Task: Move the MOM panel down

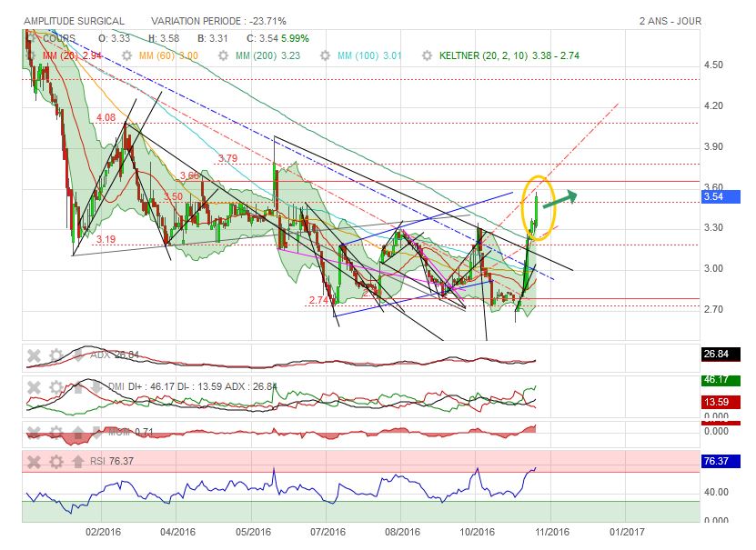Action: pyautogui.click(x=97, y=433)
